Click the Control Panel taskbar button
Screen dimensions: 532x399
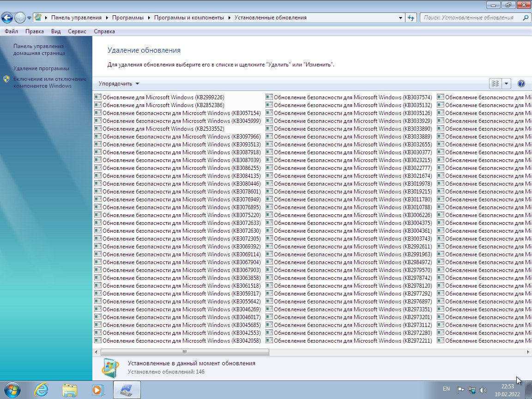(127, 390)
